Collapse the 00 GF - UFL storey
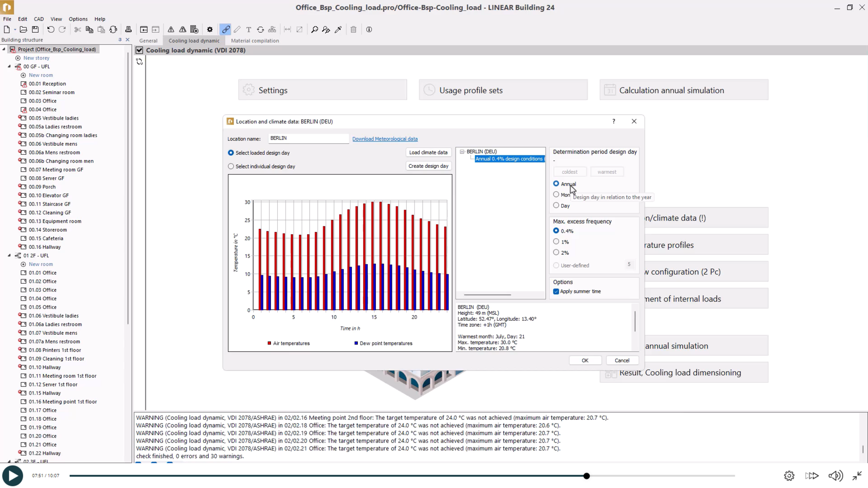This screenshot has height=488, width=868. pos(9,66)
